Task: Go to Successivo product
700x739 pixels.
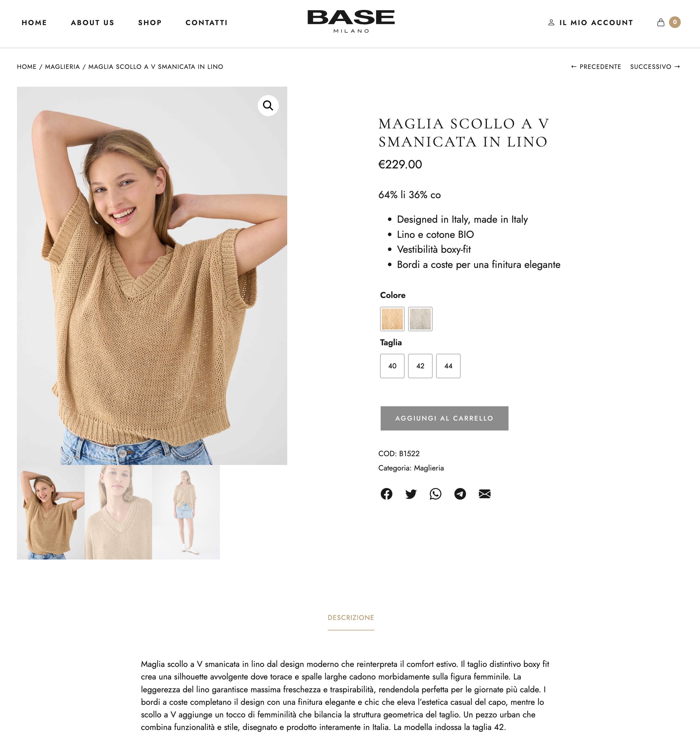Action: (655, 67)
